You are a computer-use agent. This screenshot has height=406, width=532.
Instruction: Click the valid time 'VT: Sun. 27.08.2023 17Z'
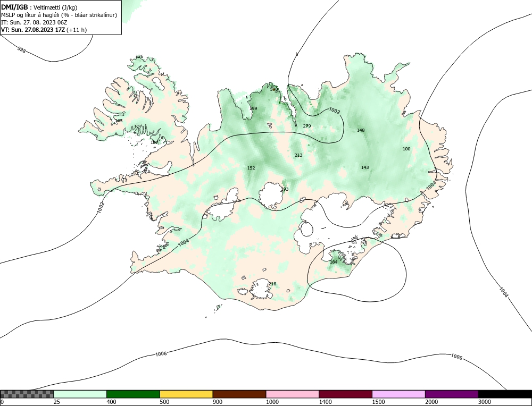click(33, 30)
